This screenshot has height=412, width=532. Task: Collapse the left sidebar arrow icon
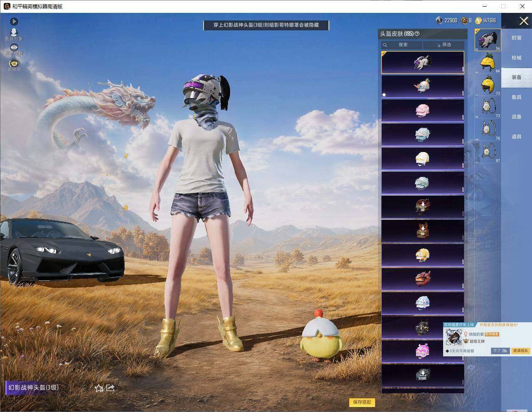tap(14, 21)
